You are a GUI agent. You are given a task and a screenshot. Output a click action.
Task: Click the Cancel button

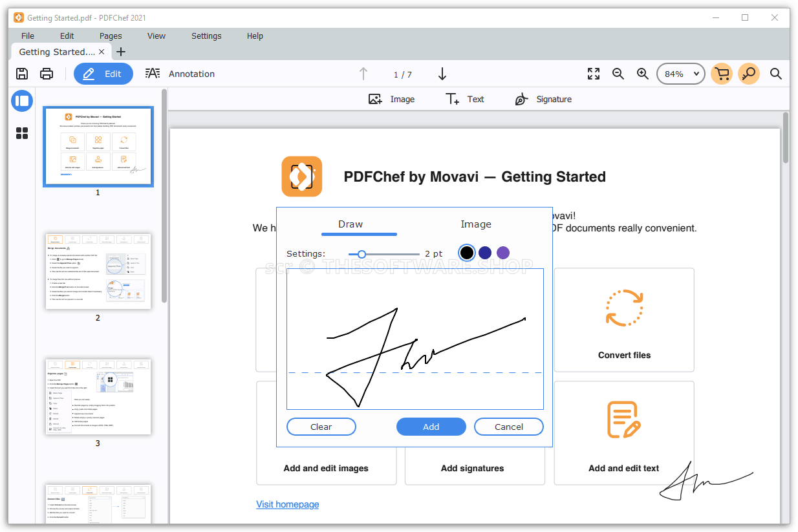coord(509,427)
